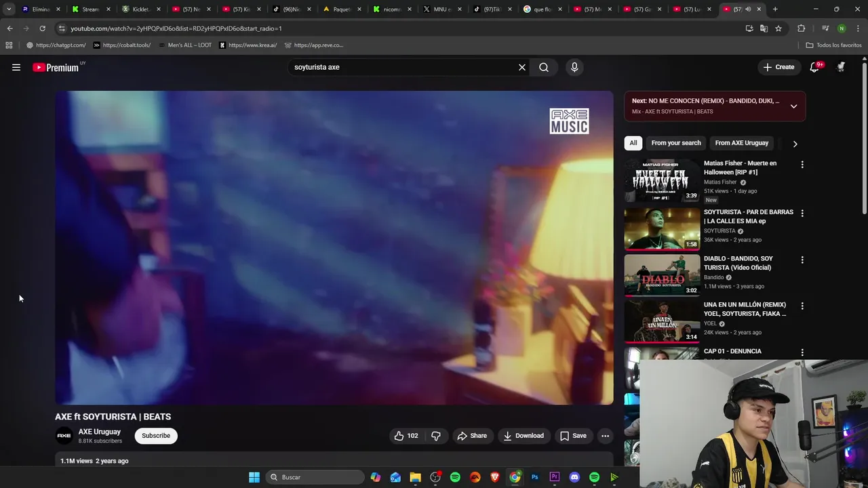Open a new browser tab
This screenshot has height=488, width=868.
tap(775, 9)
